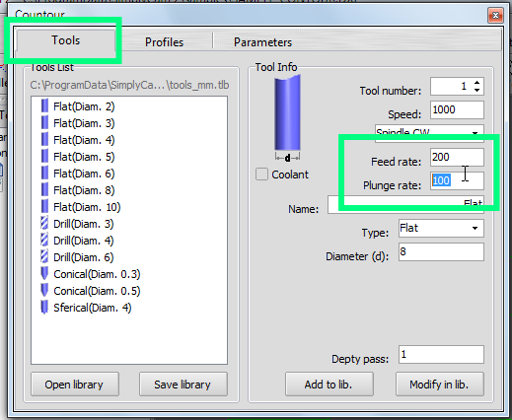Enable the Coolant checkbox
Viewport: 512px width, 420px height.
pos(261,175)
